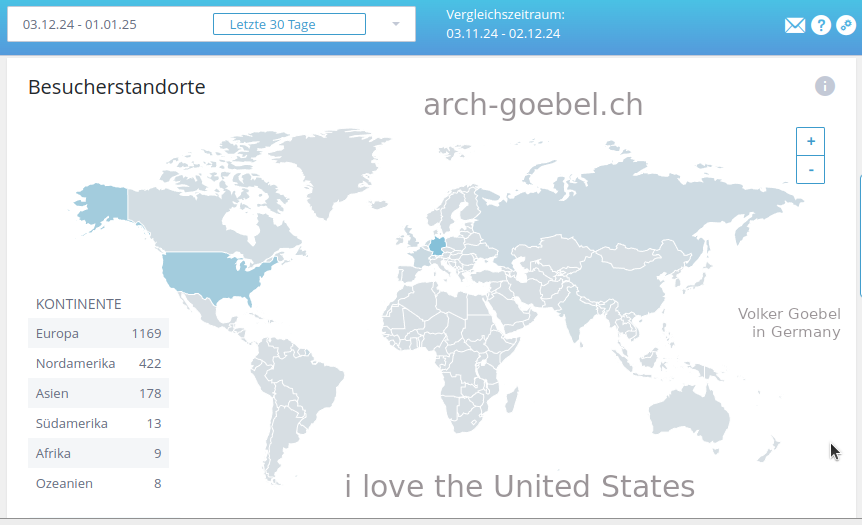Click the date range 03.12.24 - 01.01.25
Image resolution: width=862 pixels, height=525 pixels.
[80, 25]
